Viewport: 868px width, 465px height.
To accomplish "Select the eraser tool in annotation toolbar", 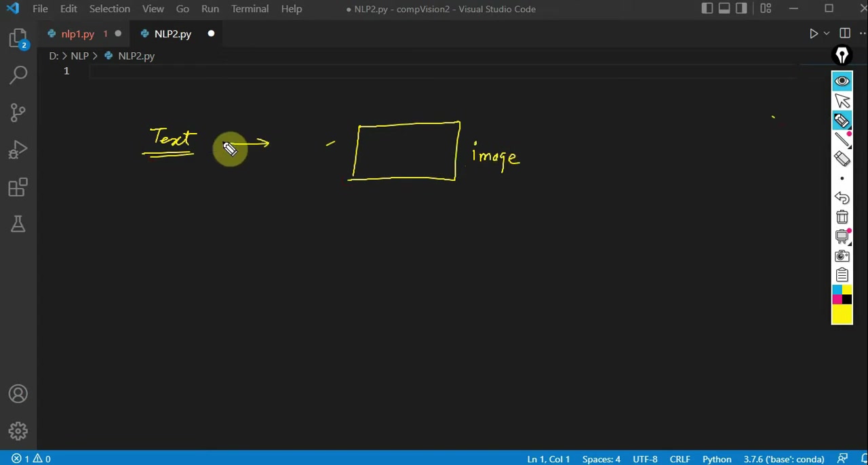I will click(842, 159).
